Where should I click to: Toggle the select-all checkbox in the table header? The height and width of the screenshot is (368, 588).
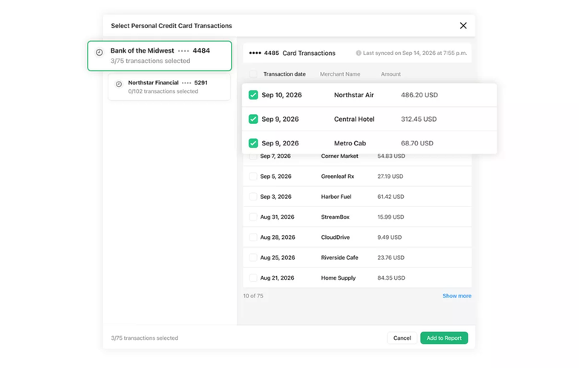click(253, 74)
